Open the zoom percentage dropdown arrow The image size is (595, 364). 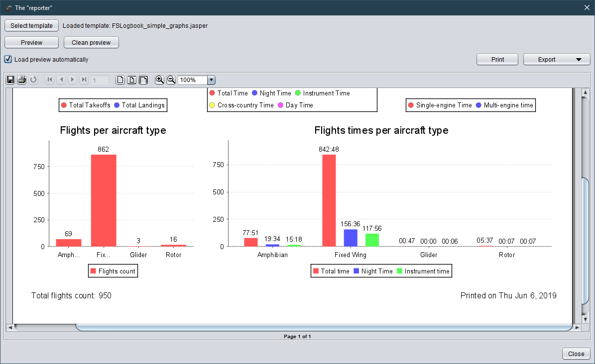[211, 80]
